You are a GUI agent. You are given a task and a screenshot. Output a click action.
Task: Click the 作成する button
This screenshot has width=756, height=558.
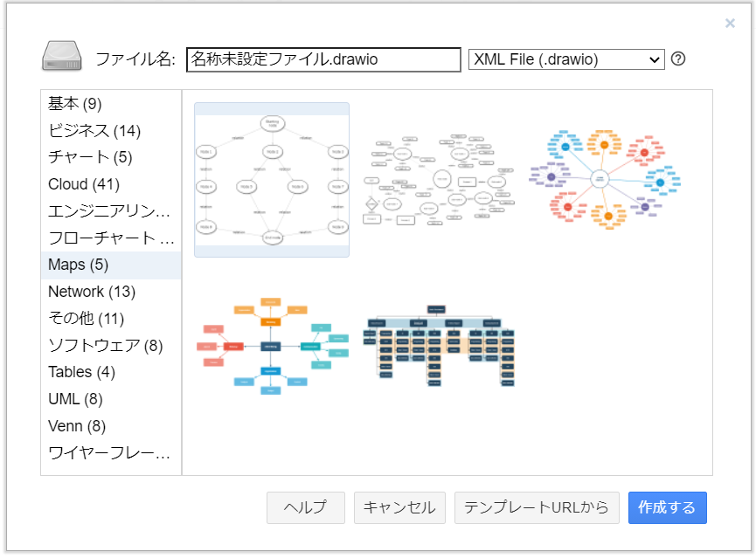(x=667, y=507)
